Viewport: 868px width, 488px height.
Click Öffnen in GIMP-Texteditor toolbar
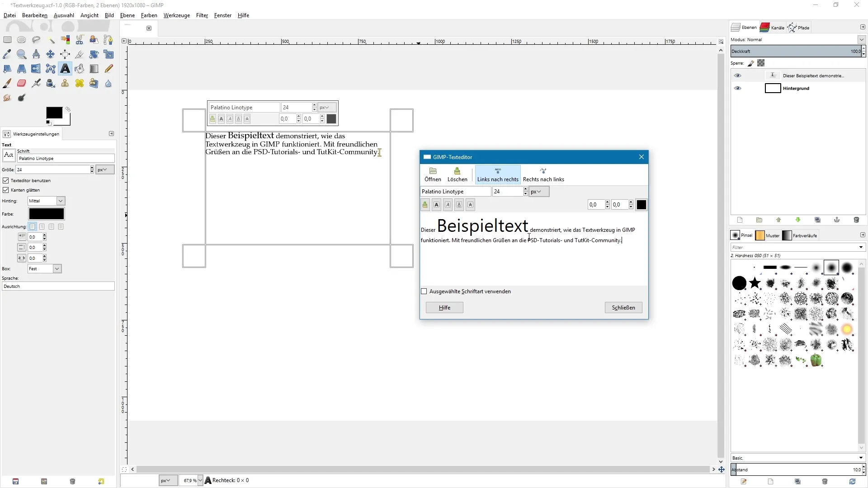433,175
